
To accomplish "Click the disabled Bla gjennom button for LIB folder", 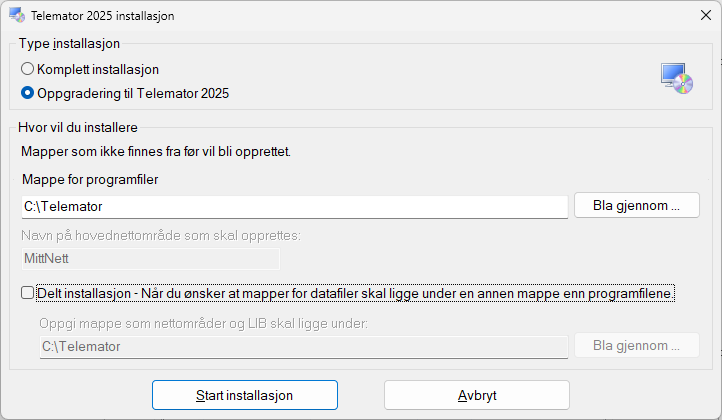I will 636,345.
